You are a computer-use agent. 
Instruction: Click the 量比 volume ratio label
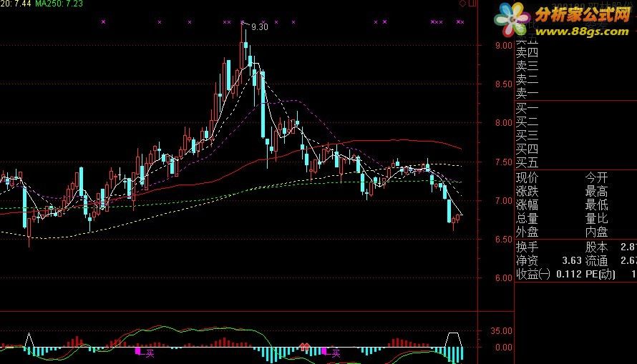pos(596,219)
